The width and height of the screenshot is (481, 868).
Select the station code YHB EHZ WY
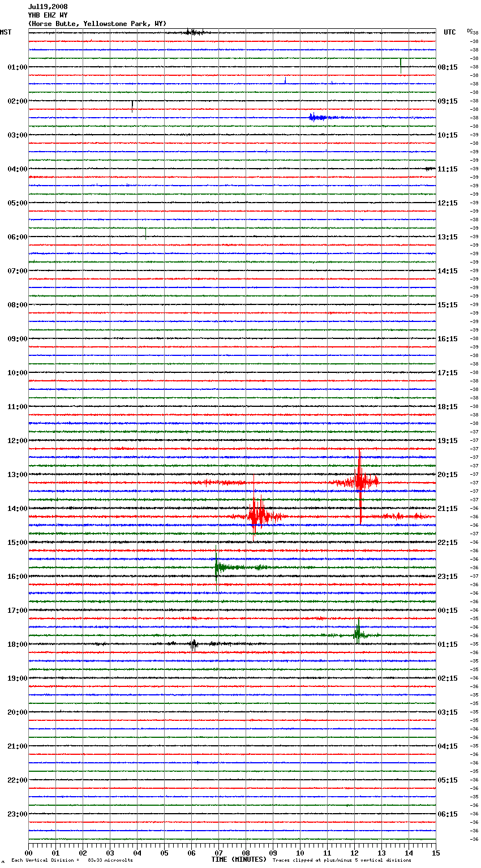pyautogui.click(x=48, y=15)
